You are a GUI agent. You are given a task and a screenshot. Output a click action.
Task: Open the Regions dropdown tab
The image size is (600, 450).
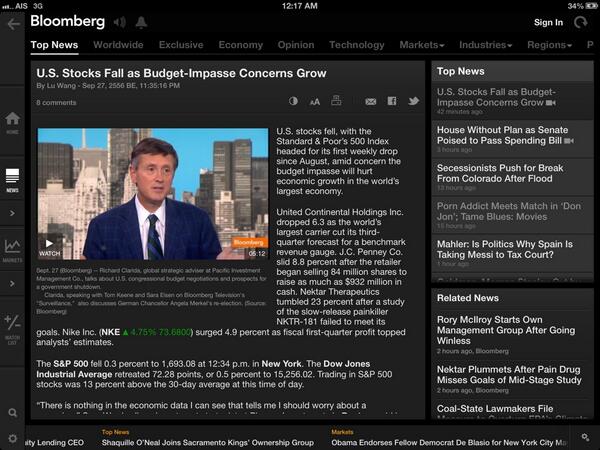(549, 45)
